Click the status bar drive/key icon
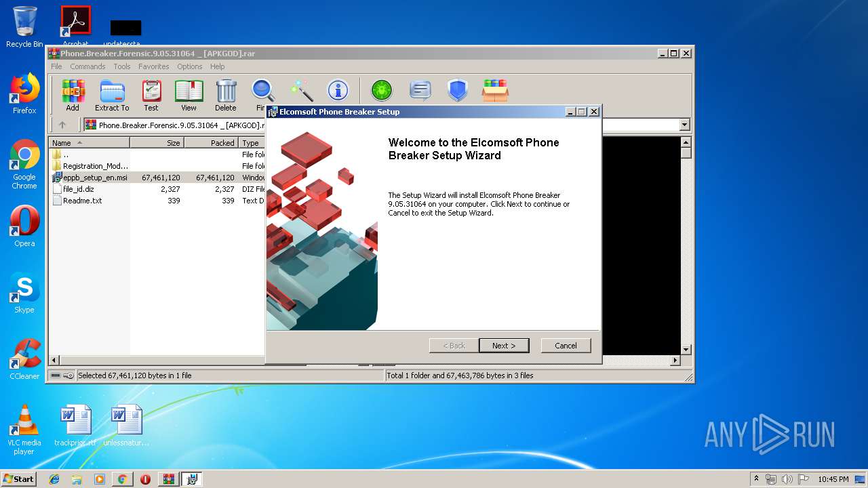Screen dimensions: 868x488 (62, 375)
